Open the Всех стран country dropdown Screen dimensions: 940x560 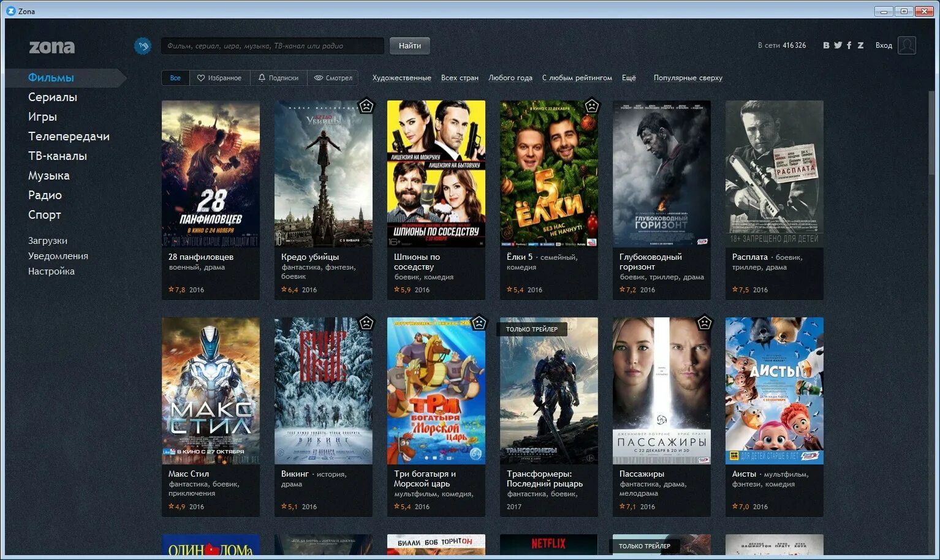pyautogui.click(x=460, y=78)
